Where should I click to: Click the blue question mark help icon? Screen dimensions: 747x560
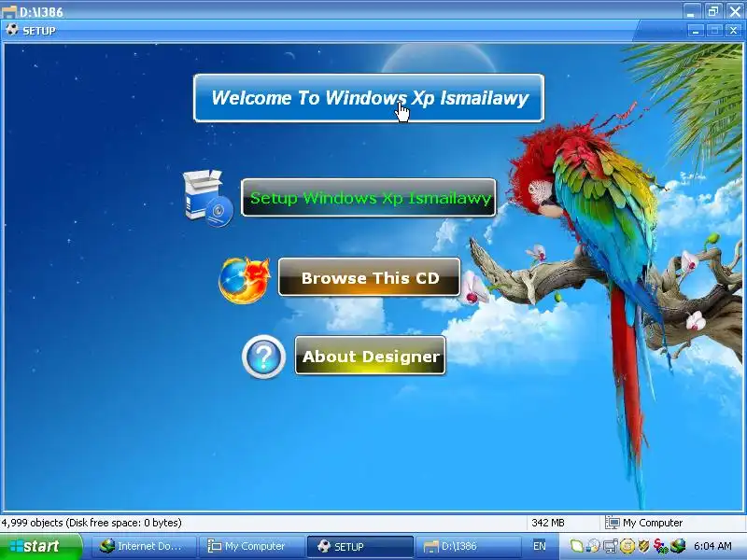(264, 357)
